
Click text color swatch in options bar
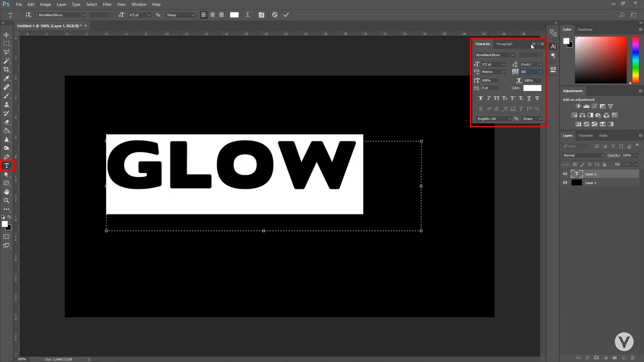[234, 15]
